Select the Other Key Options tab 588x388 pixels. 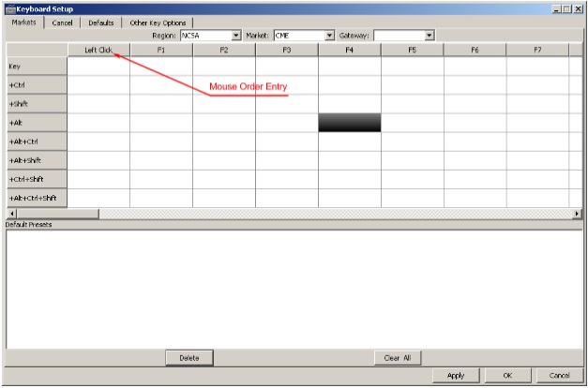click(158, 22)
